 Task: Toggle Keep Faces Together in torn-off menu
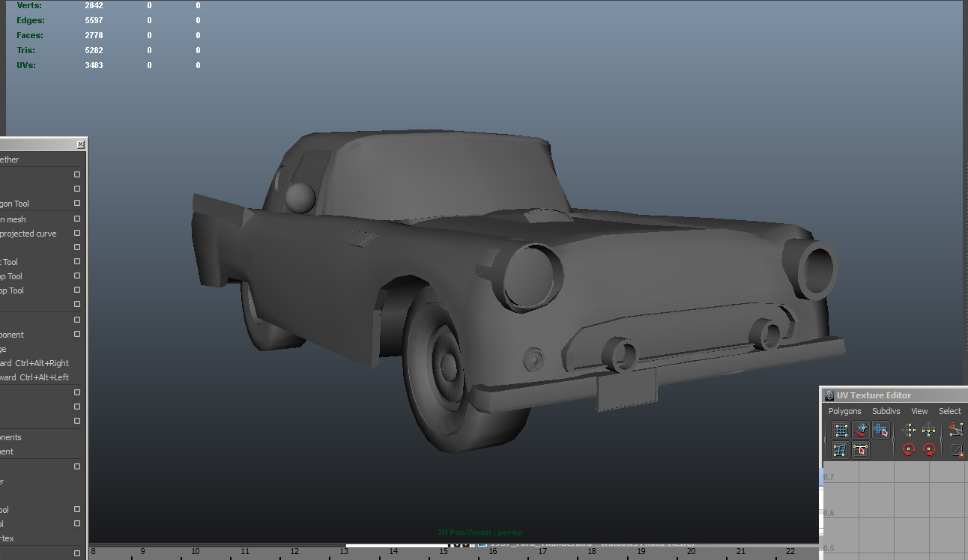tap(11, 159)
